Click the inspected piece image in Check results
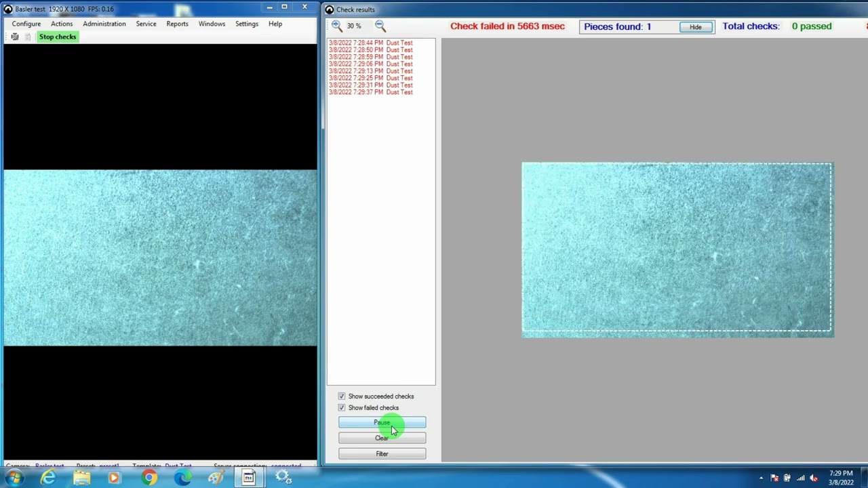868x488 pixels. pos(677,249)
